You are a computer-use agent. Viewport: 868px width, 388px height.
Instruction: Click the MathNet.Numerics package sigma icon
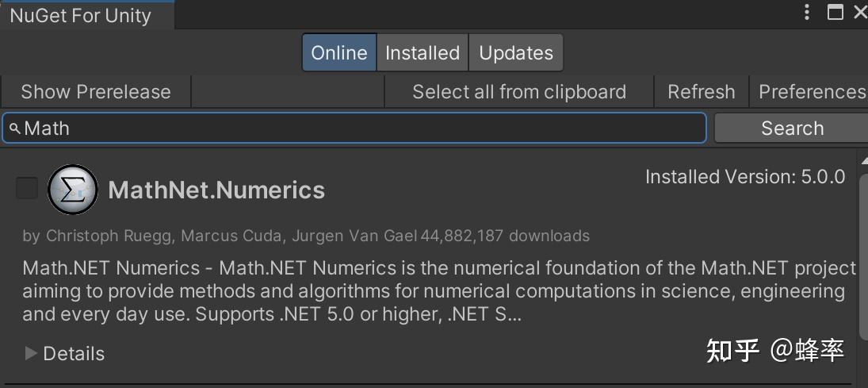coord(73,190)
